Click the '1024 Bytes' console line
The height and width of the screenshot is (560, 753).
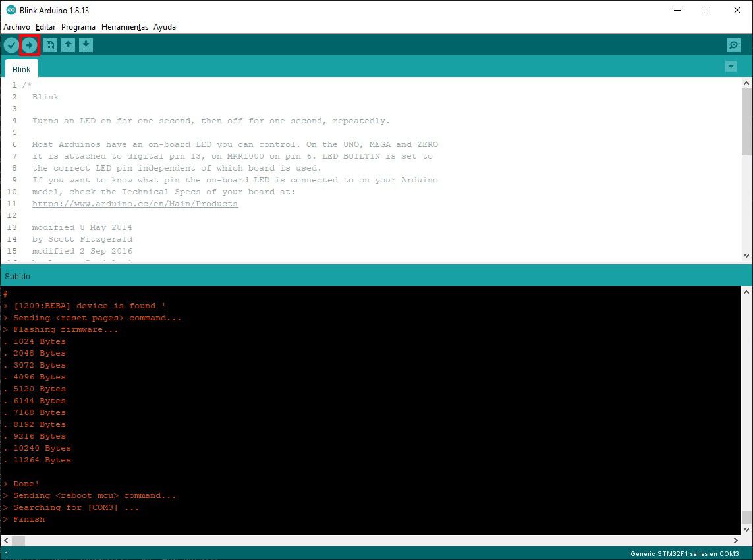click(x=34, y=341)
